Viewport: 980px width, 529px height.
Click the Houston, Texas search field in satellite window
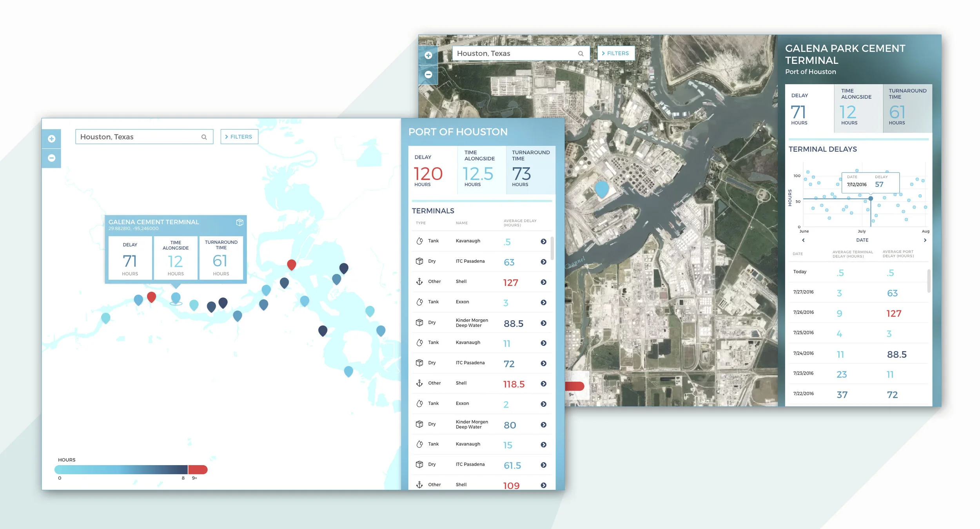(x=521, y=53)
